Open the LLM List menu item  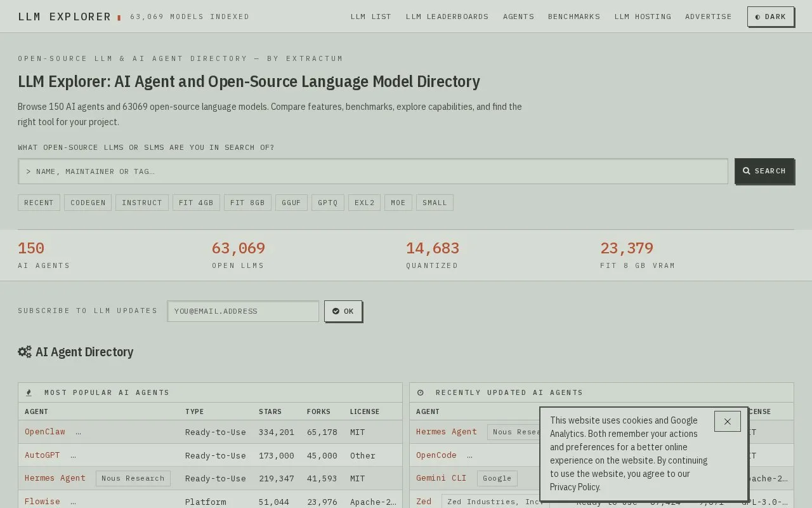371,17
